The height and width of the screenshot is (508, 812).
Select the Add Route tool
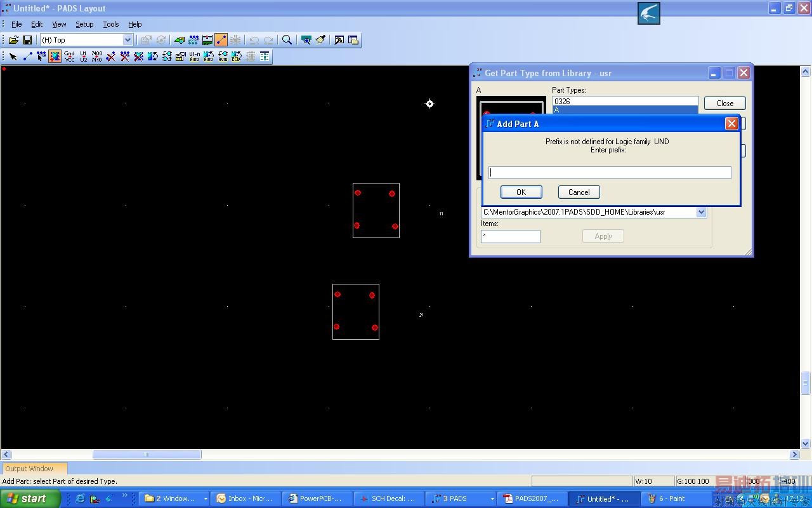pos(41,57)
